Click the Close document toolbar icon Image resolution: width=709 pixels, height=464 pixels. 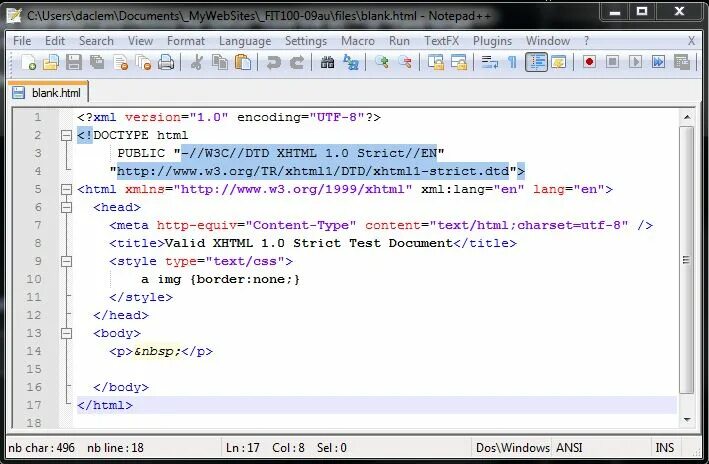(x=120, y=62)
